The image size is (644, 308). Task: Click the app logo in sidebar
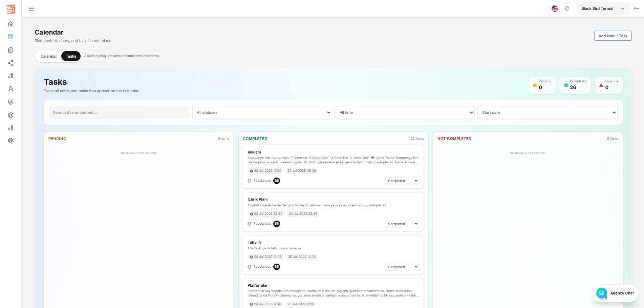11,9
